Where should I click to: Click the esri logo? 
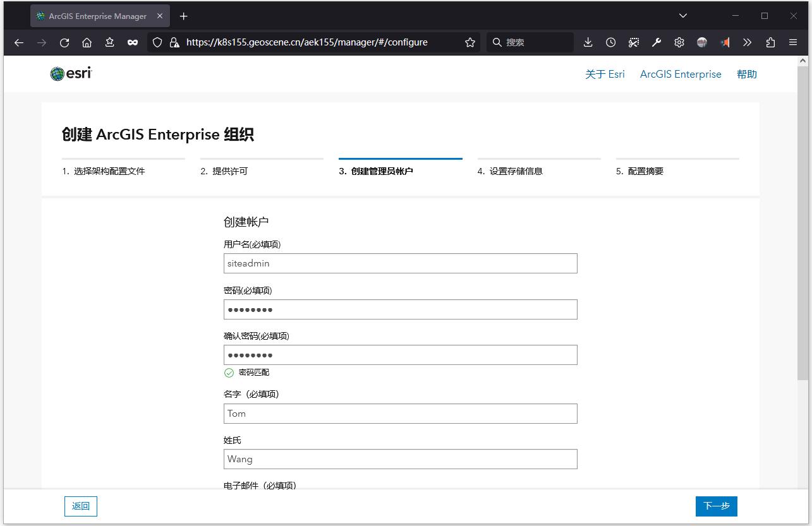point(71,74)
